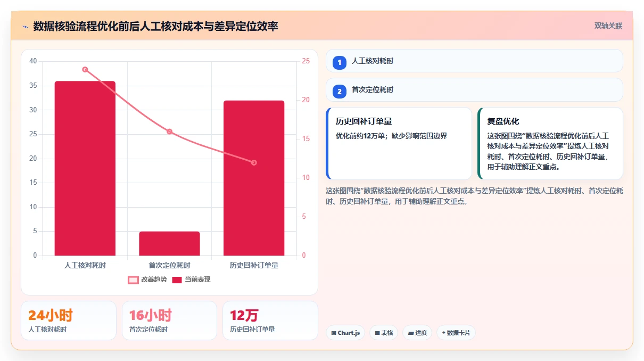Toggle the 当前表现 legend item
This screenshot has height=361, width=644.
pyautogui.click(x=191, y=280)
